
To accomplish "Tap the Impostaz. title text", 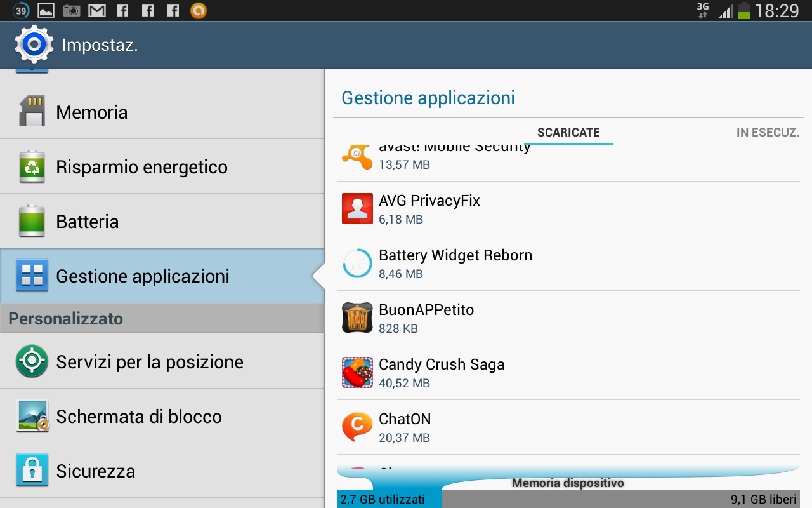I will (x=100, y=45).
